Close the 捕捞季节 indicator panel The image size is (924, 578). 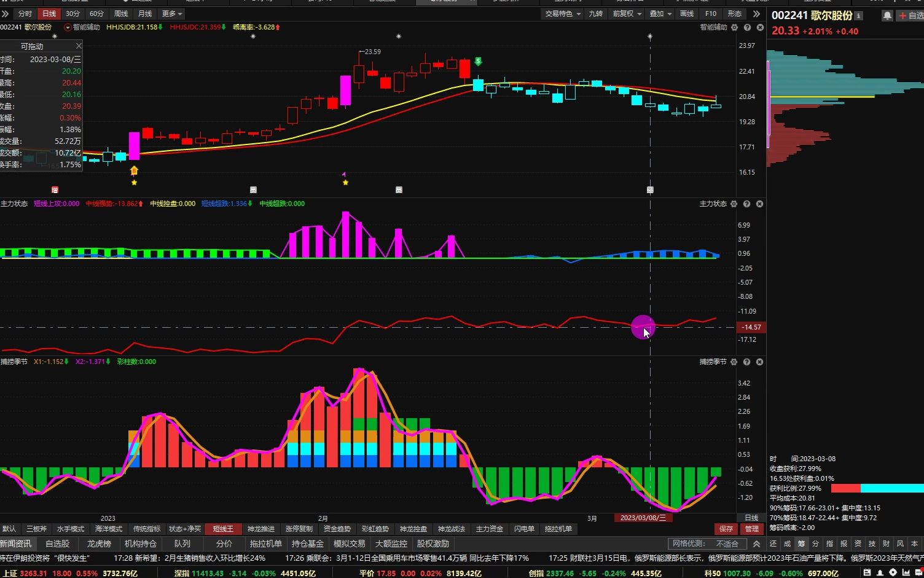pyautogui.click(x=760, y=362)
